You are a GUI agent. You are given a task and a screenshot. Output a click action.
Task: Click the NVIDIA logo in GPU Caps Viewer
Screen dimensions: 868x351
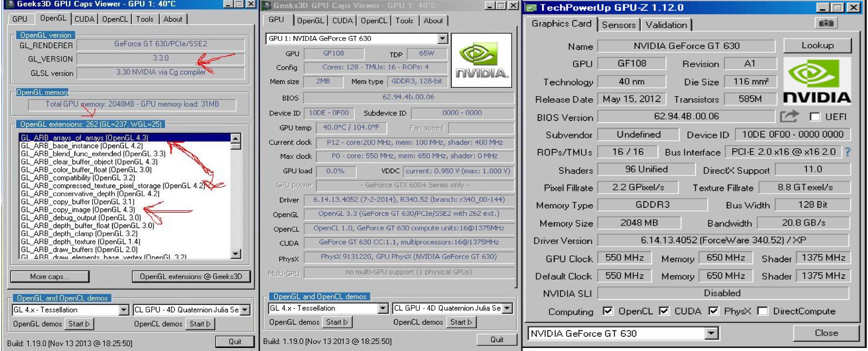pyautogui.click(x=481, y=61)
